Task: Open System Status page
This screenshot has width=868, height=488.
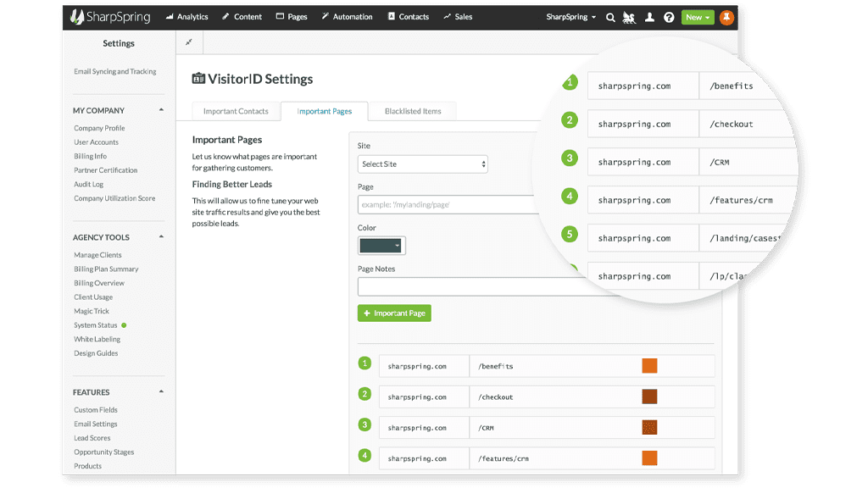Action: point(96,325)
